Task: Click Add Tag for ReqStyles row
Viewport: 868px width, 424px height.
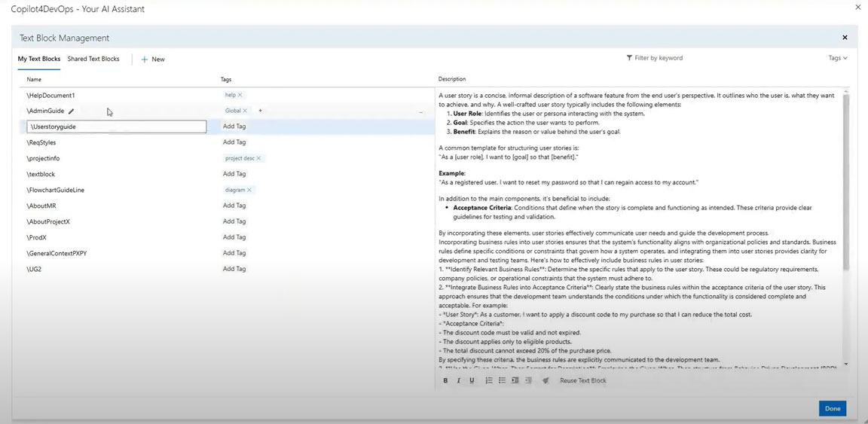Action: click(234, 142)
